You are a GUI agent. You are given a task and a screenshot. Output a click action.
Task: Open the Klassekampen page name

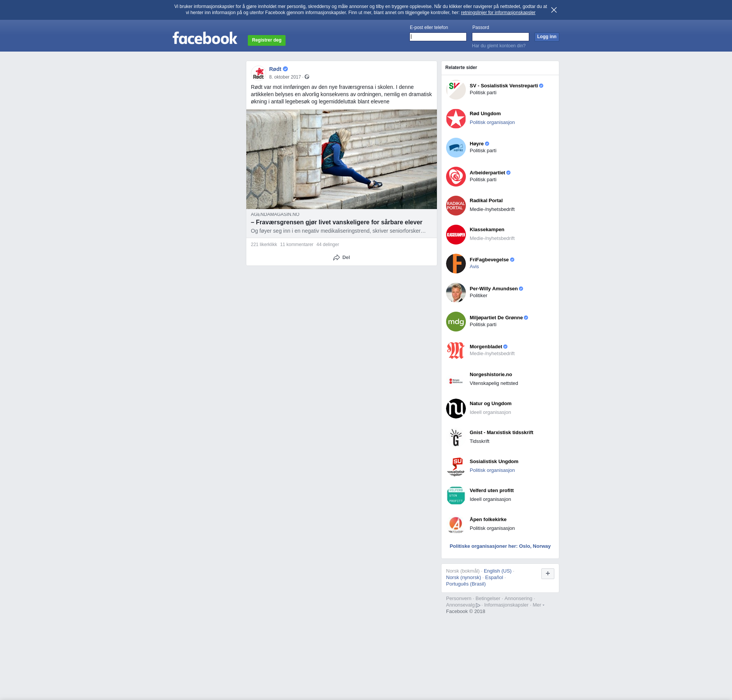(x=487, y=230)
